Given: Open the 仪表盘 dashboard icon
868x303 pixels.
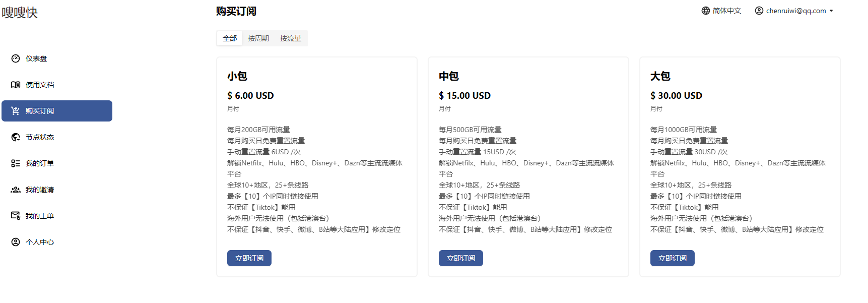Looking at the screenshot, I should click(16, 58).
